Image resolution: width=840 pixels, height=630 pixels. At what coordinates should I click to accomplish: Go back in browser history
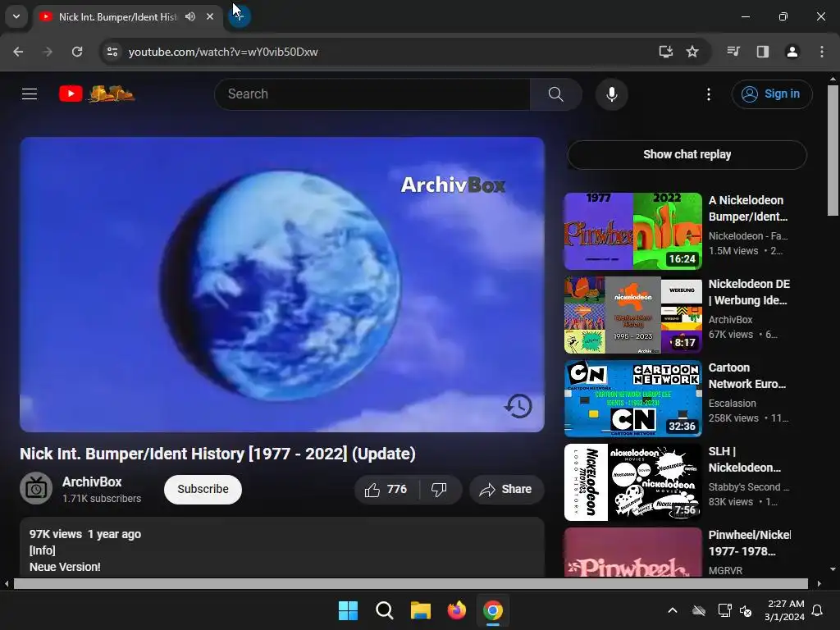(18, 52)
